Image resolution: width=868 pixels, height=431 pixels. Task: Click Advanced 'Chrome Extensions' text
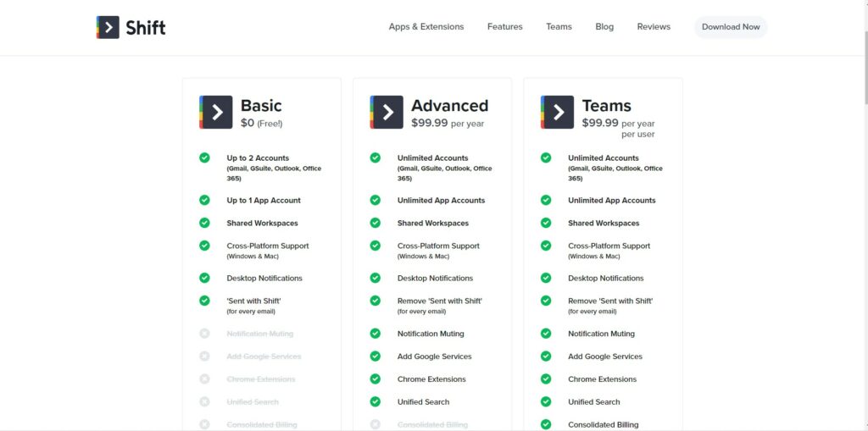pos(431,379)
